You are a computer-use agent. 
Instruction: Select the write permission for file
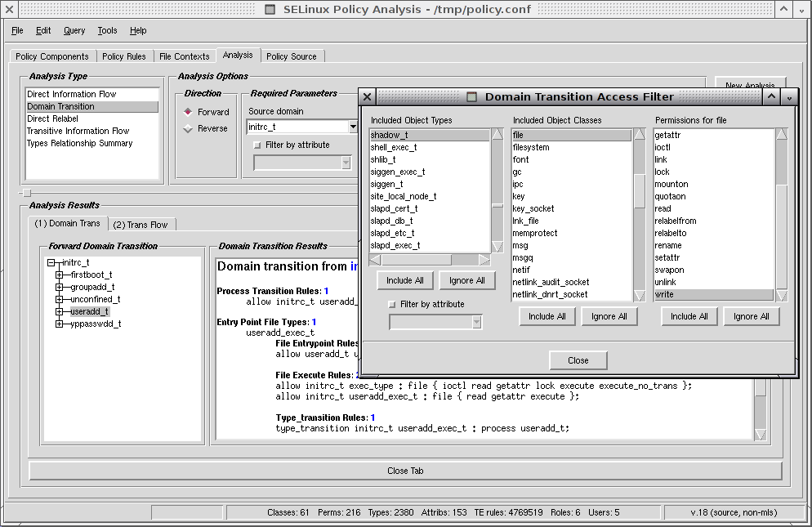tap(714, 295)
